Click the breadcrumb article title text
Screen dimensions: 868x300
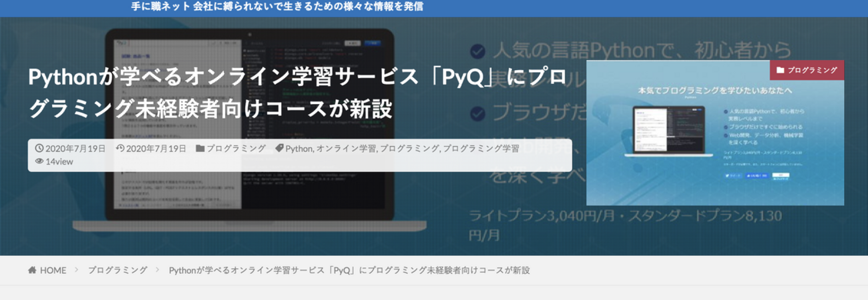point(349,270)
